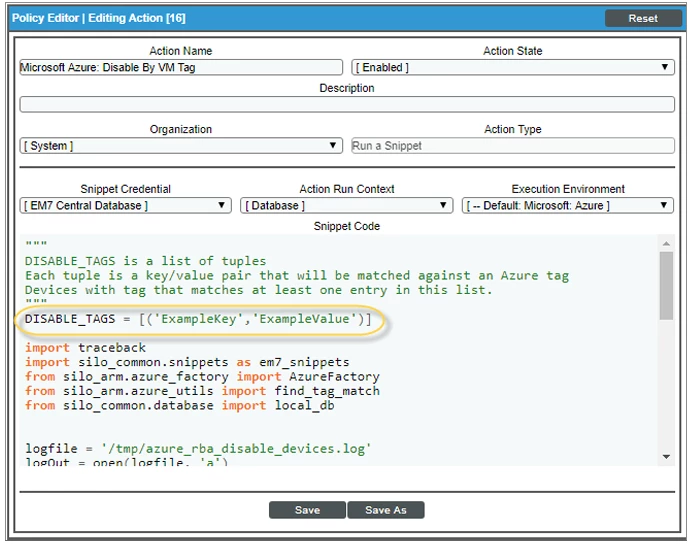Open the Action Run Context dropdown
Viewport: 689px width, 550px height.
pyautogui.click(x=347, y=206)
